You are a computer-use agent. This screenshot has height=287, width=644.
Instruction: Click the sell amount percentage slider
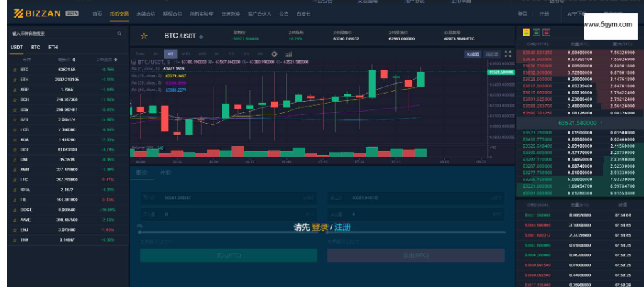[415, 232]
